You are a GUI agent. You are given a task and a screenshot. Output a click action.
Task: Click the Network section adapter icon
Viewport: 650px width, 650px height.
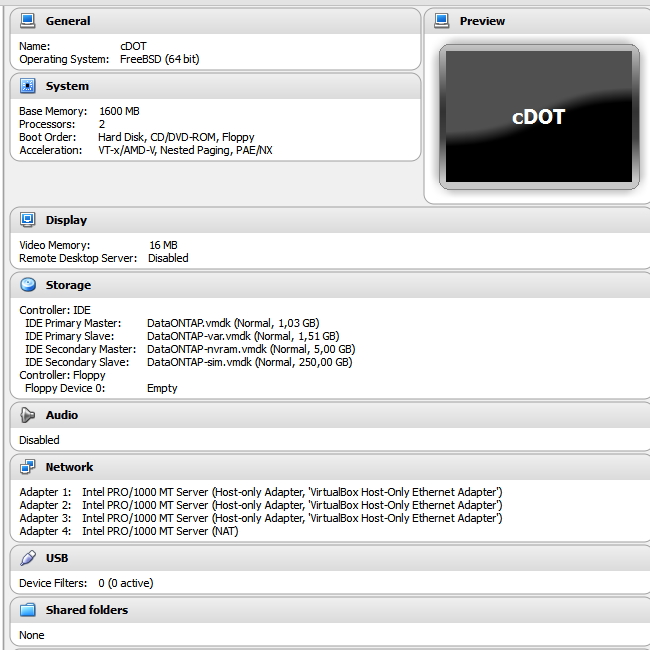[x=28, y=467]
